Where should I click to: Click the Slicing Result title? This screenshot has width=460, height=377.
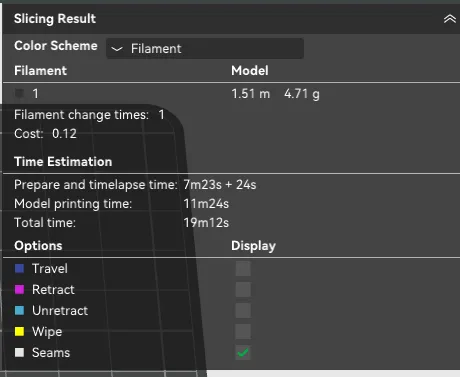point(55,19)
